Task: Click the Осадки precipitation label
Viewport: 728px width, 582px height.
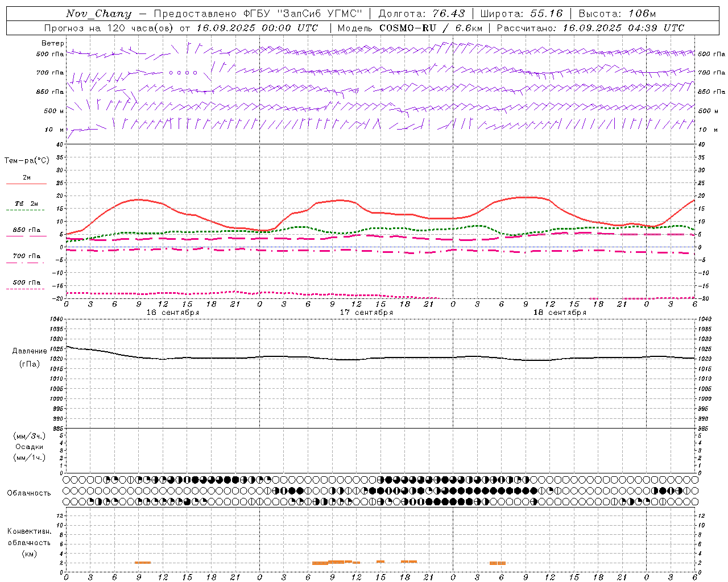Action: click(30, 447)
